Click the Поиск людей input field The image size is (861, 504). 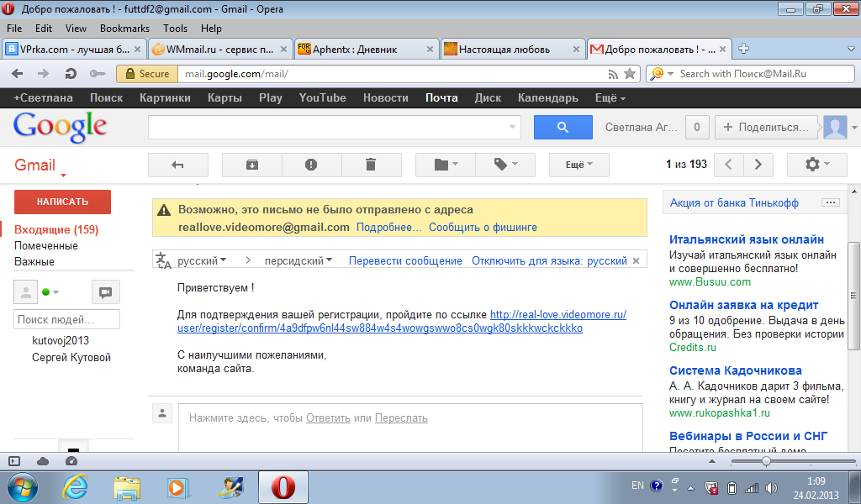[66, 320]
